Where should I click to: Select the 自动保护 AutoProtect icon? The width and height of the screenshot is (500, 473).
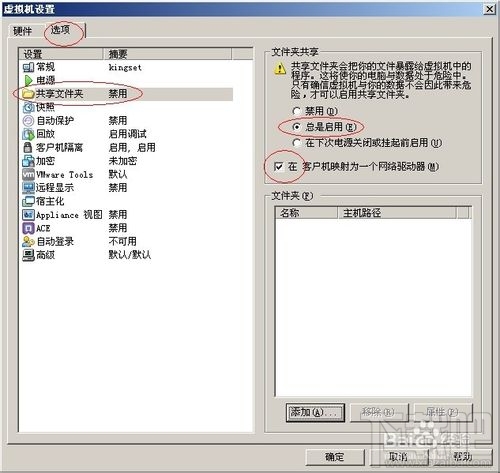28,121
